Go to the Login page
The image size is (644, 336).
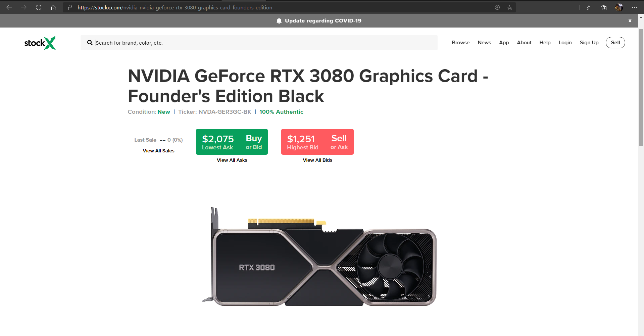565,43
